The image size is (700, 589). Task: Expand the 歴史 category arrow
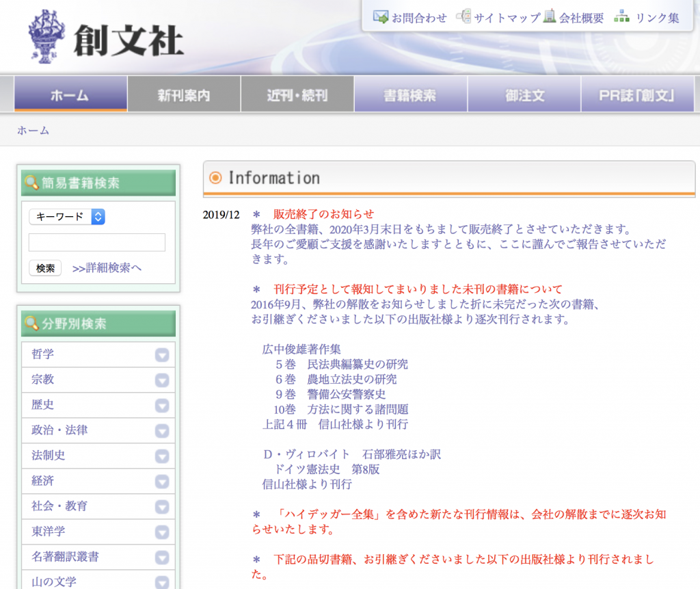coord(162,406)
